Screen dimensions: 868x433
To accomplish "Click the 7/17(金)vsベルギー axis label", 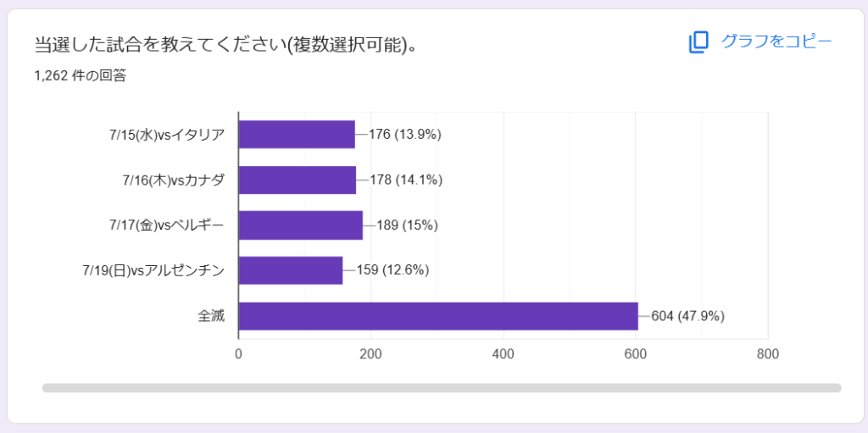I will (167, 225).
